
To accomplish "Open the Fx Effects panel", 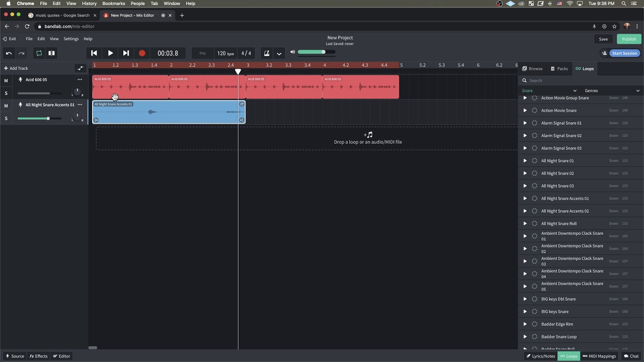I will point(38,356).
